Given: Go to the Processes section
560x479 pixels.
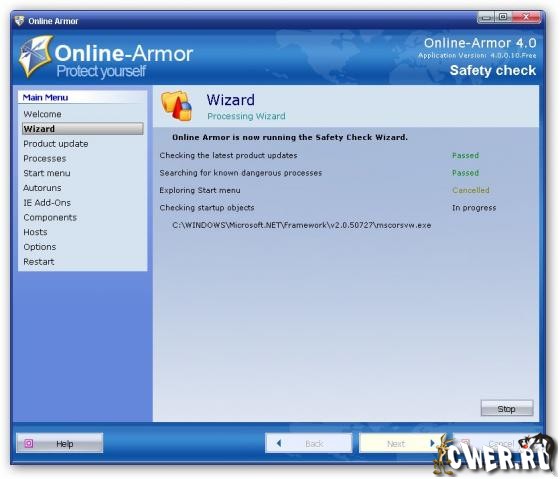Looking at the screenshot, I should tap(45, 159).
